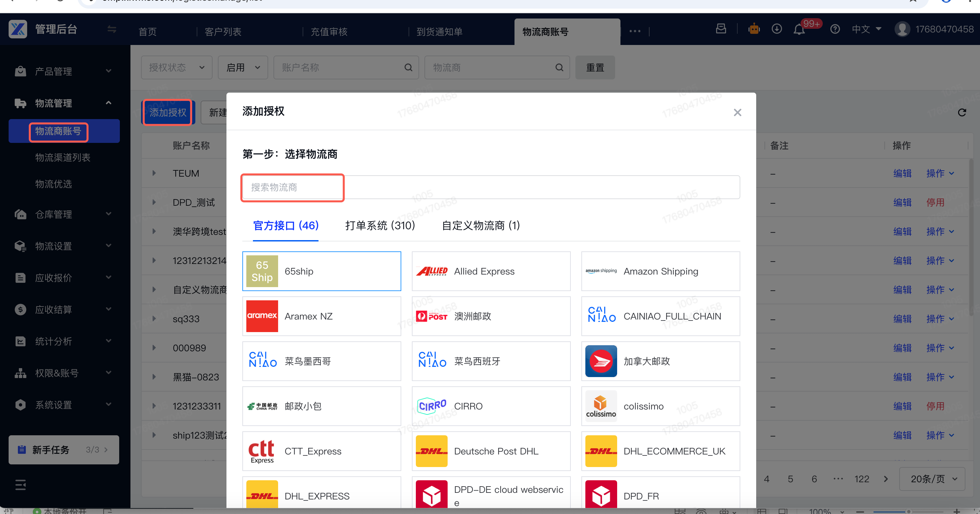The height and width of the screenshot is (514, 980).
Task: Select 加拿大邮政 carrier
Action: [x=661, y=361]
